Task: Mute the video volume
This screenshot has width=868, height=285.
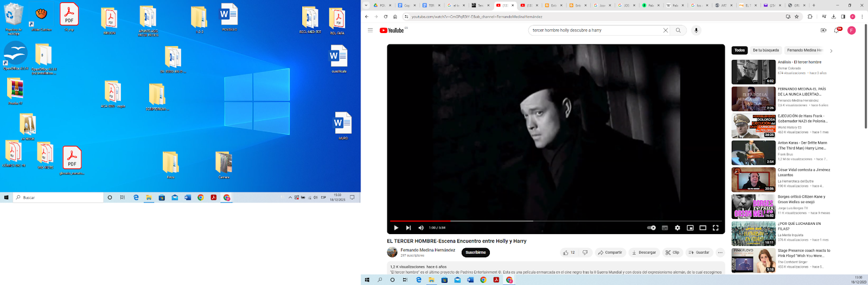Action: (x=421, y=228)
